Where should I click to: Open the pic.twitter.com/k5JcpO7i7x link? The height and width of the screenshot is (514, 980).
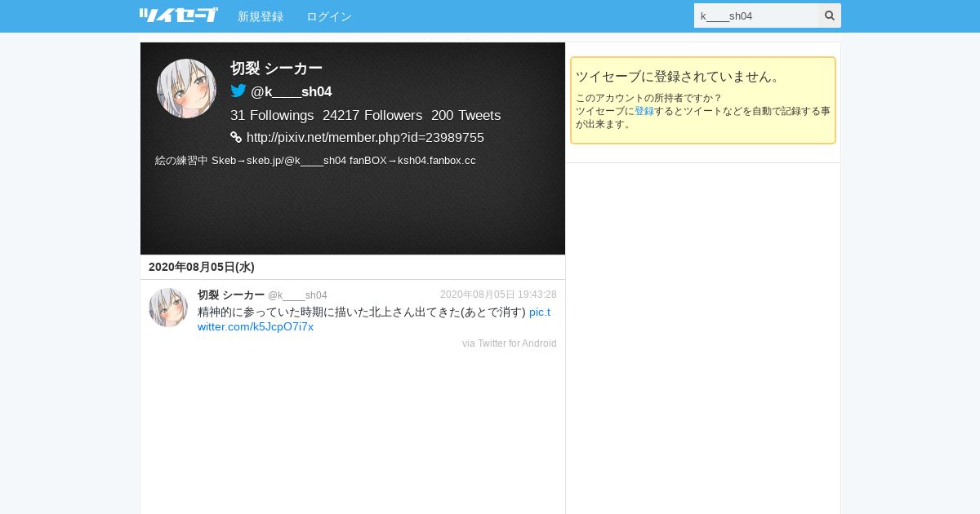(x=374, y=319)
